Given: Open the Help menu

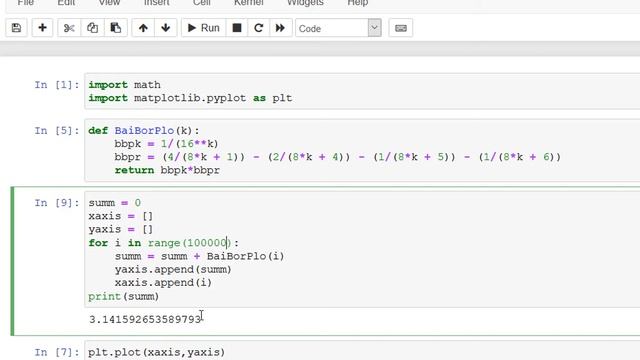Looking at the screenshot, I should (358, 2).
